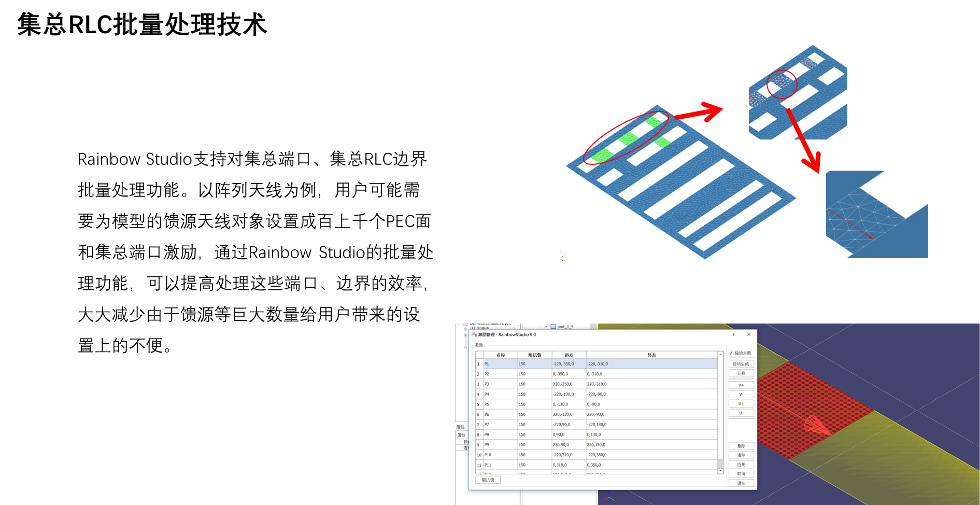Click the U- button
The width and height of the screenshot is (980, 505).
(x=741, y=413)
